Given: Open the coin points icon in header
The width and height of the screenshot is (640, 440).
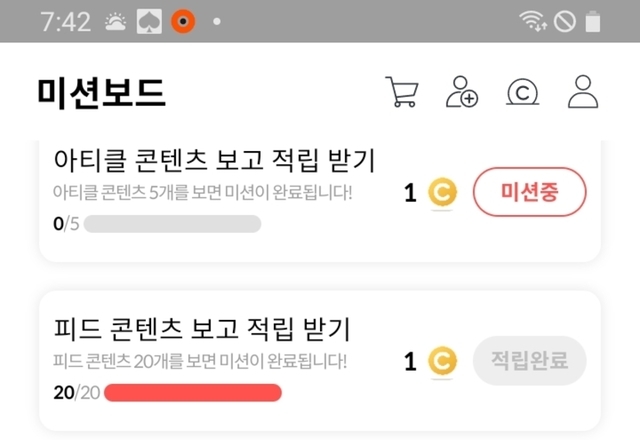Looking at the screenshot, I should click(x=522, y=93).
